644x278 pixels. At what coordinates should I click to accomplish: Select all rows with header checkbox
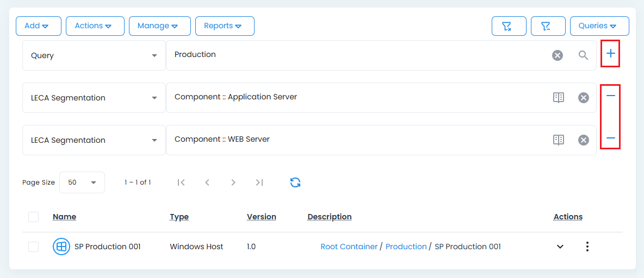34,217
